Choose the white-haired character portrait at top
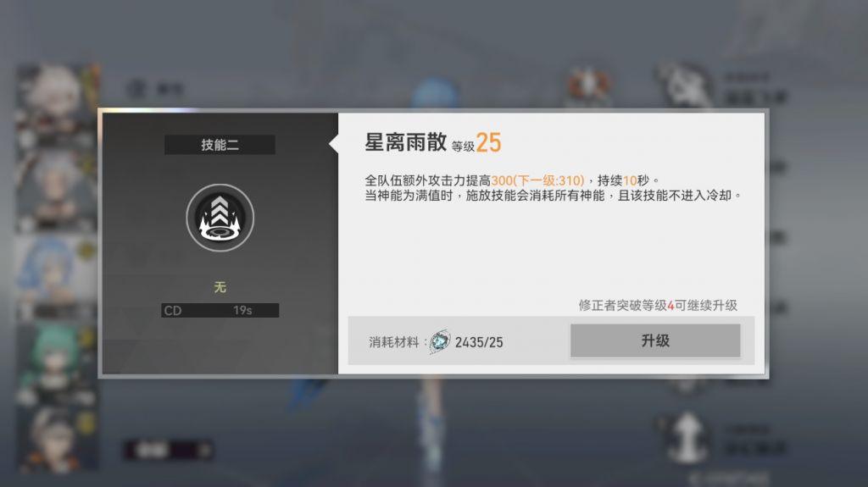 pos(57,105)
